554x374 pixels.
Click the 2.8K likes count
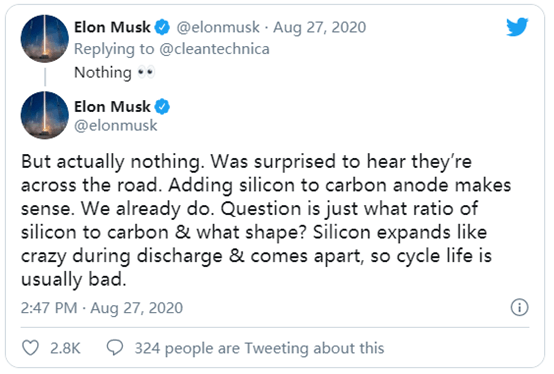pyautogui.click(x=65, y=348)
